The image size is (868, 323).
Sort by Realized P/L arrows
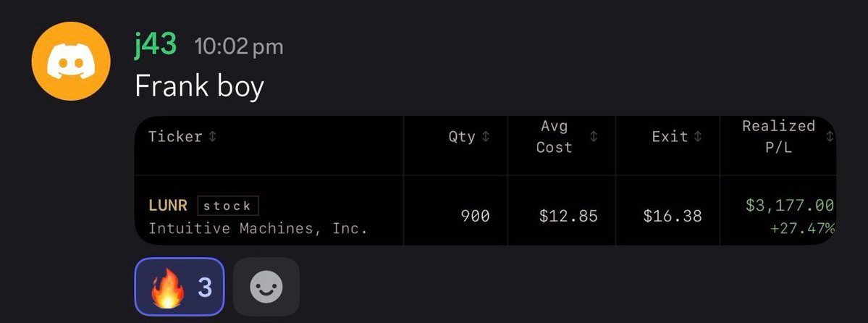pos(829,137)
